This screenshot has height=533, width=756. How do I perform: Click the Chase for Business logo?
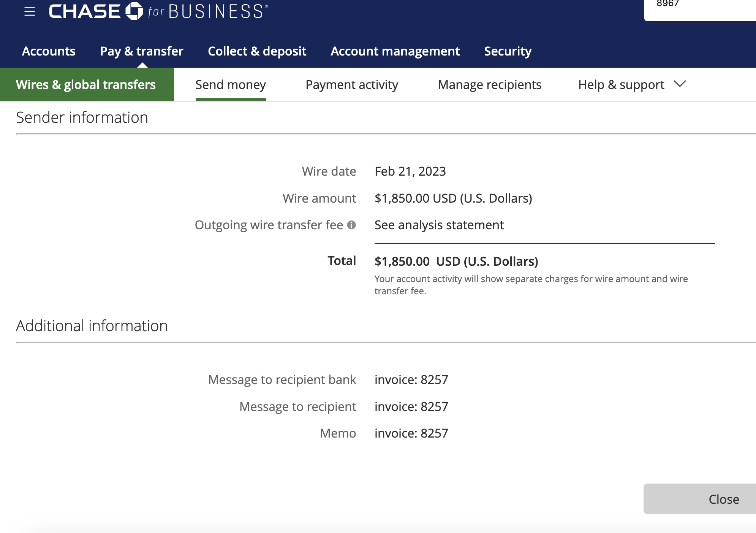tap(158, 11)
